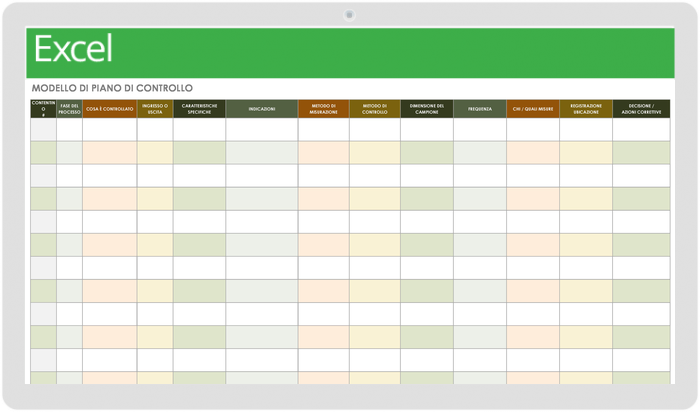Click first empty cell under 'Frequenza'
Screen dimensions: 700x412
tap(480, 129)
